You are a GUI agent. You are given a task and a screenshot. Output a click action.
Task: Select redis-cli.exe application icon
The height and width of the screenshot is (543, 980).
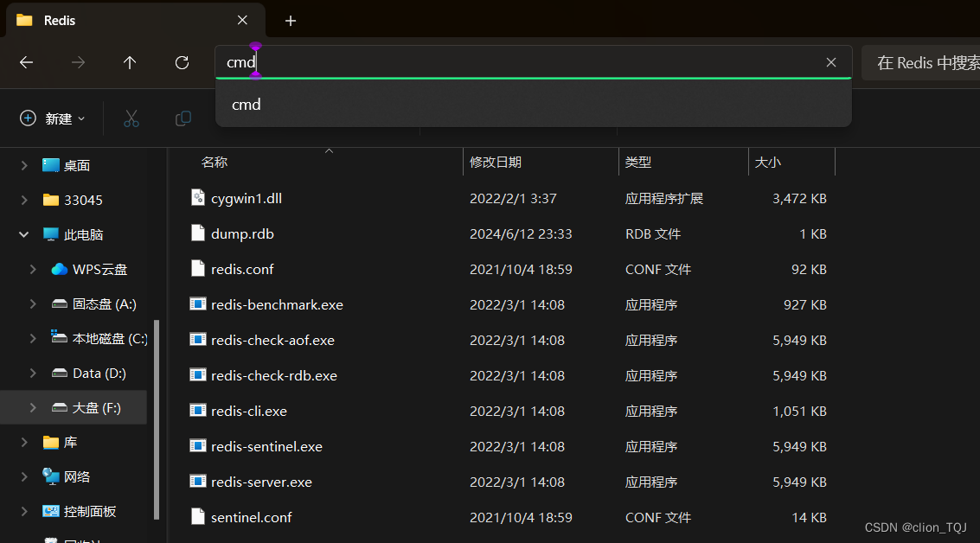click(x=197, y=412)
